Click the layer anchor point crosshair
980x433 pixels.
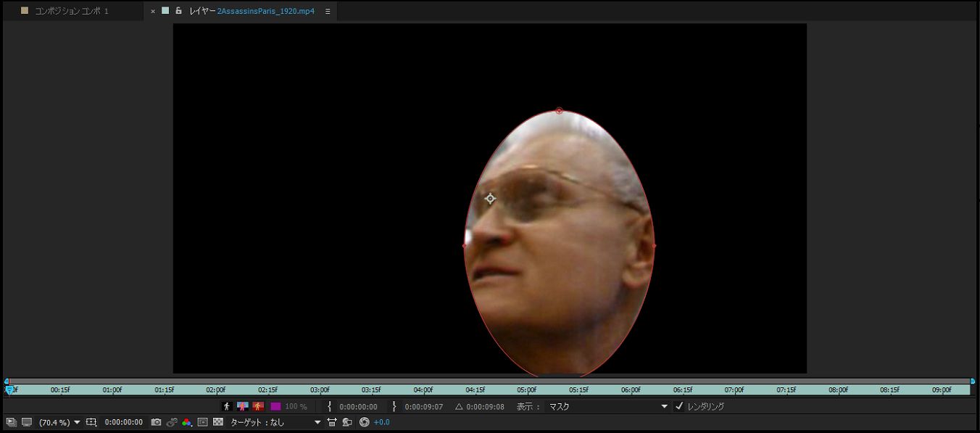pos(490,199)
